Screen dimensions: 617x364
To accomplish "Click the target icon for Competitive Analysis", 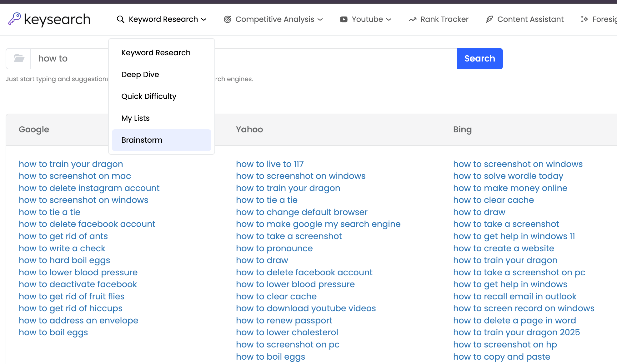I will 227,19.
